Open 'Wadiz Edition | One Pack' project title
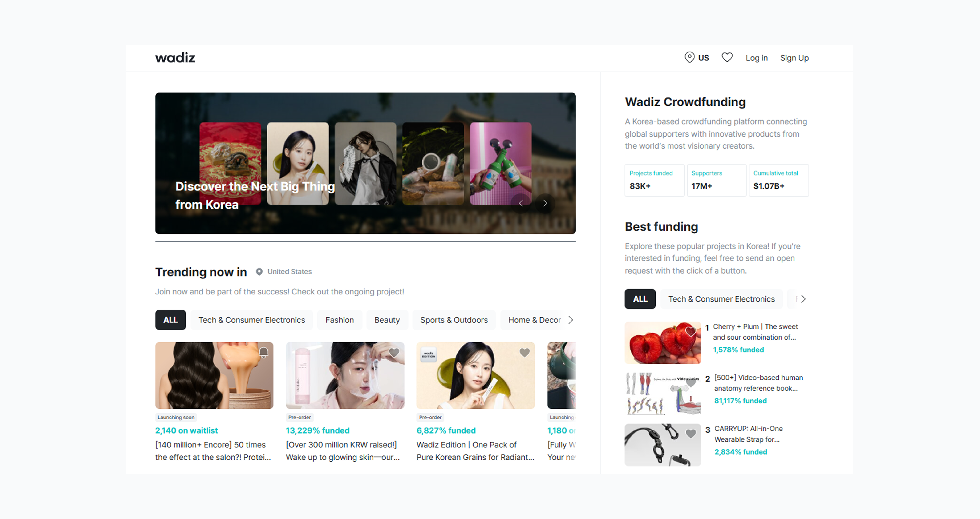980x519 pixels. coord(476,451)
